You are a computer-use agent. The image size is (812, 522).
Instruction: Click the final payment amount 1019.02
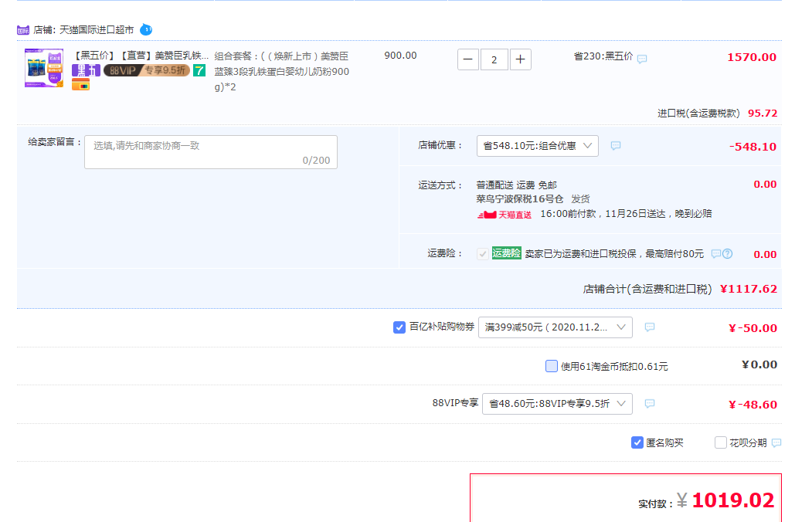tap(732, 500)
